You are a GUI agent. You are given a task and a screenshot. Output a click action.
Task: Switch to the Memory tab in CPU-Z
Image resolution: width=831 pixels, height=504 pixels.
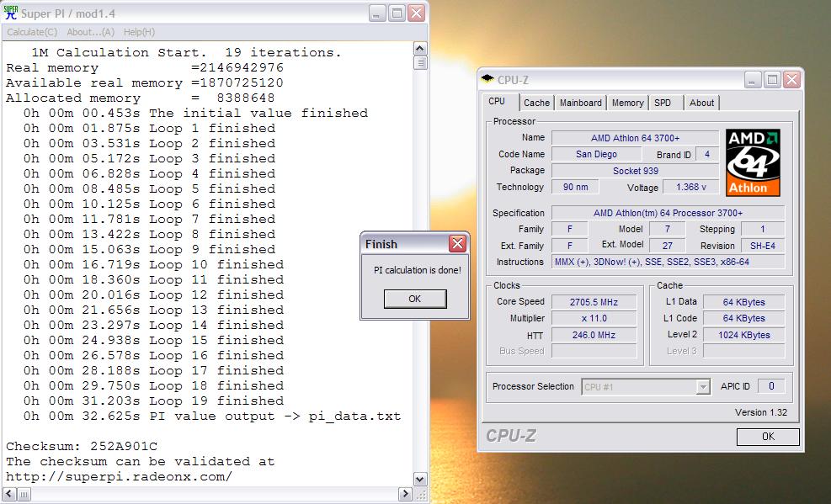(627, 103)
